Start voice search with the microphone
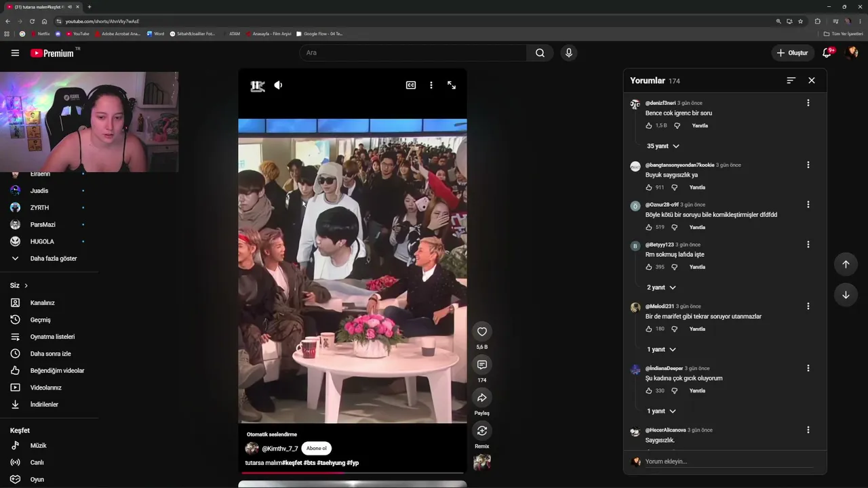 [569, 53]
